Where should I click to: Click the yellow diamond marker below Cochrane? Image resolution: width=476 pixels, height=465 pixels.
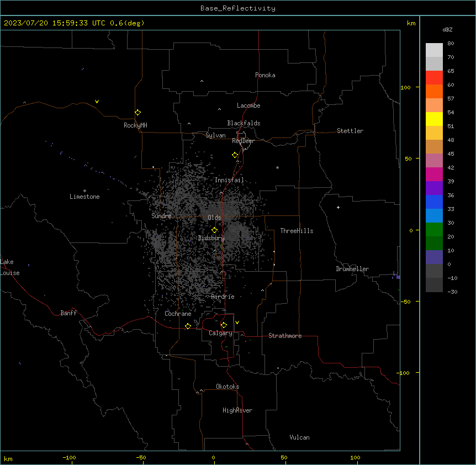pyautogui.click(x=188, y=326)
